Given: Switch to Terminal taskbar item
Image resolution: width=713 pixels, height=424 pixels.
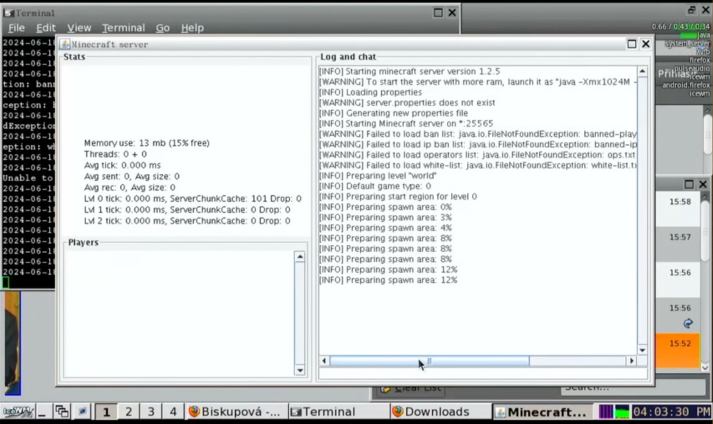Looking at the screenshot, I should click(338, 412).
